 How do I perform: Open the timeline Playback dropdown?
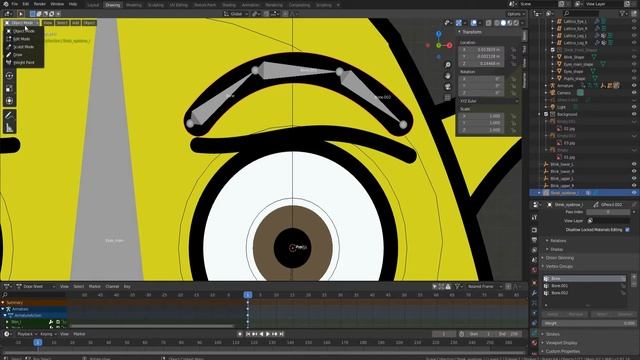click(x=27, y=334)
